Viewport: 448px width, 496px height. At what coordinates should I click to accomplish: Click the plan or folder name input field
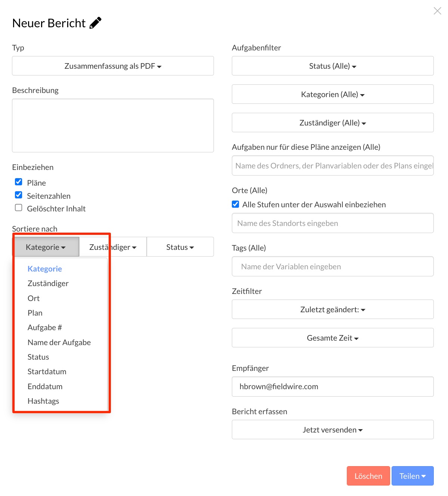click(333, 165)
